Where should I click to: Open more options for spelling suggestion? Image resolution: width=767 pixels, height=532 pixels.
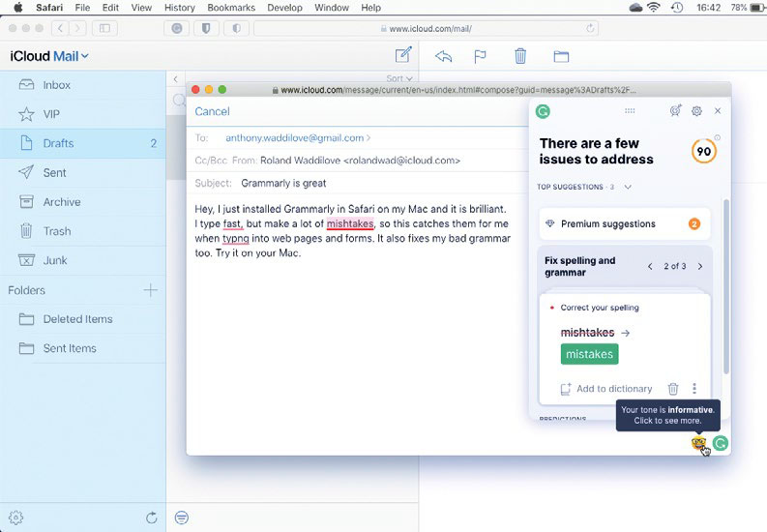coord(694,388)
